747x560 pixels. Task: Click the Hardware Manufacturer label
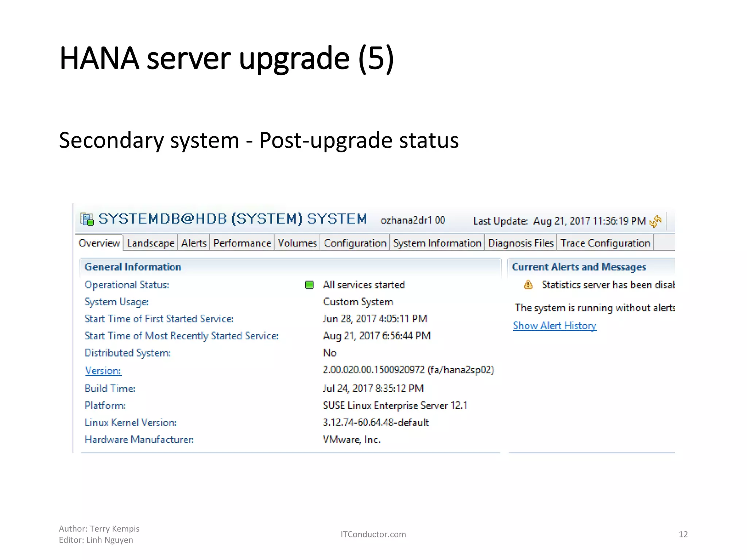pos(139,440)
